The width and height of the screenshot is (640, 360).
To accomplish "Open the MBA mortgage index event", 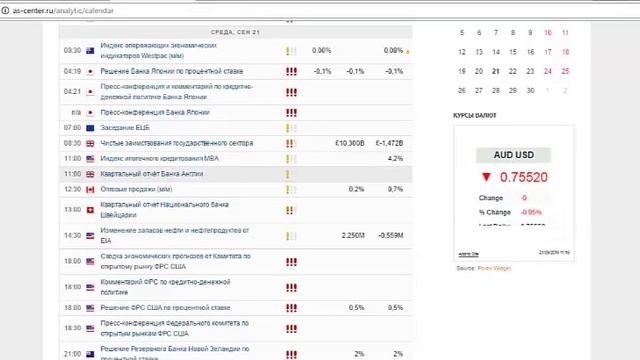I will [x=160, y=158].
